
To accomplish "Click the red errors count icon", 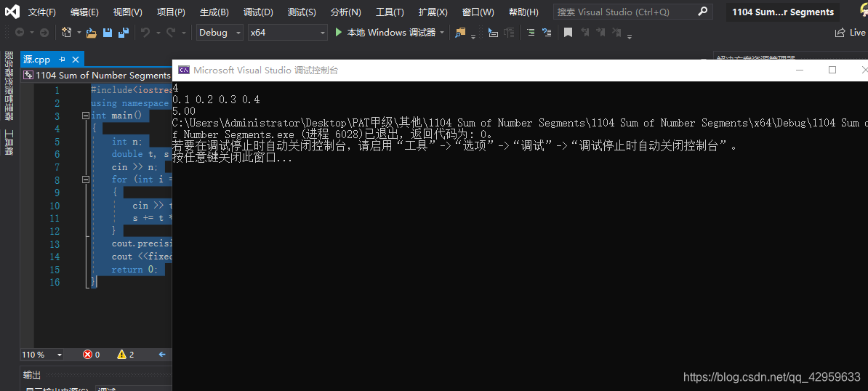I will [x=87, y=355].
